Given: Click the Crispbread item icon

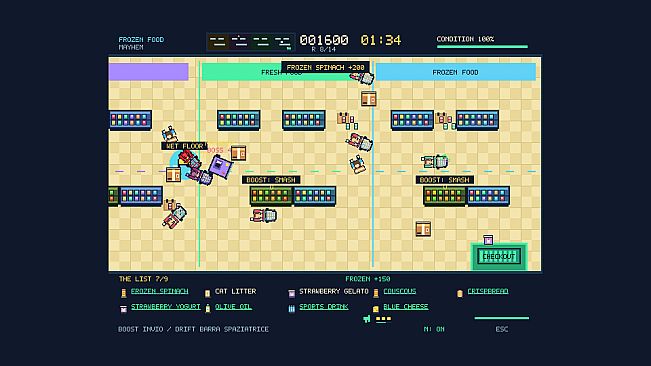Looking at the screenshot, I should tap(460, 293).
